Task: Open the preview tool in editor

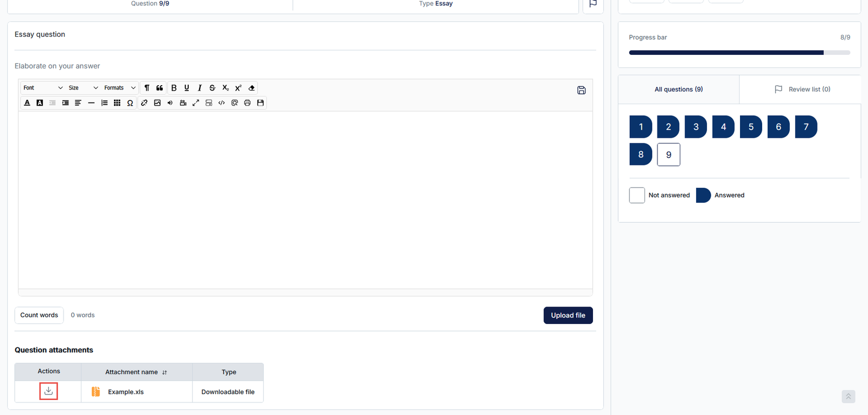Action: click(x=234, y=103)
